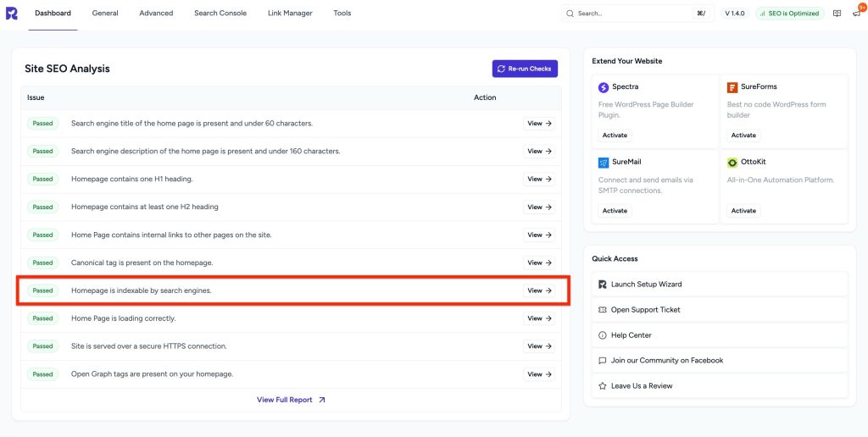Click the SureForms plugin logo

(732, 87)
